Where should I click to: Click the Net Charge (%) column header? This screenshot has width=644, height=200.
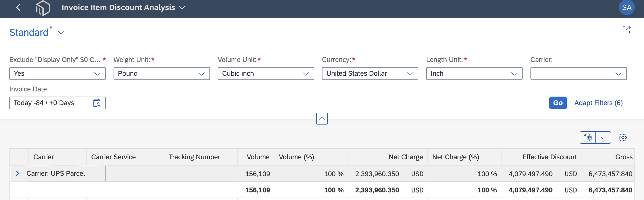[464, 157]
